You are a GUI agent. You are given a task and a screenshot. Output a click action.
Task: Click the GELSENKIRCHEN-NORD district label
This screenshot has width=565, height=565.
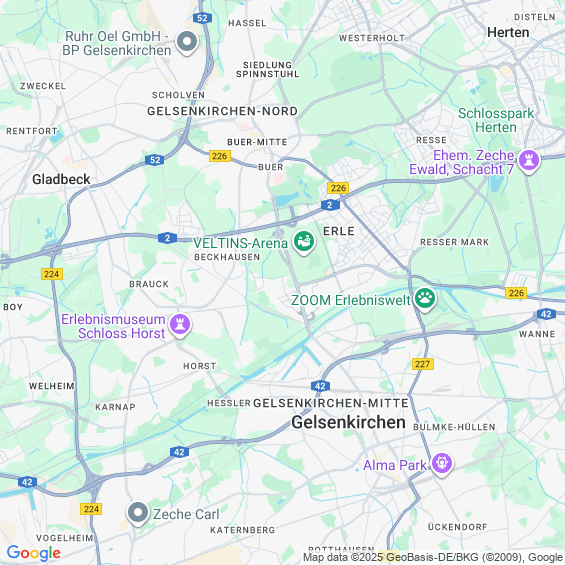(222, 111)
